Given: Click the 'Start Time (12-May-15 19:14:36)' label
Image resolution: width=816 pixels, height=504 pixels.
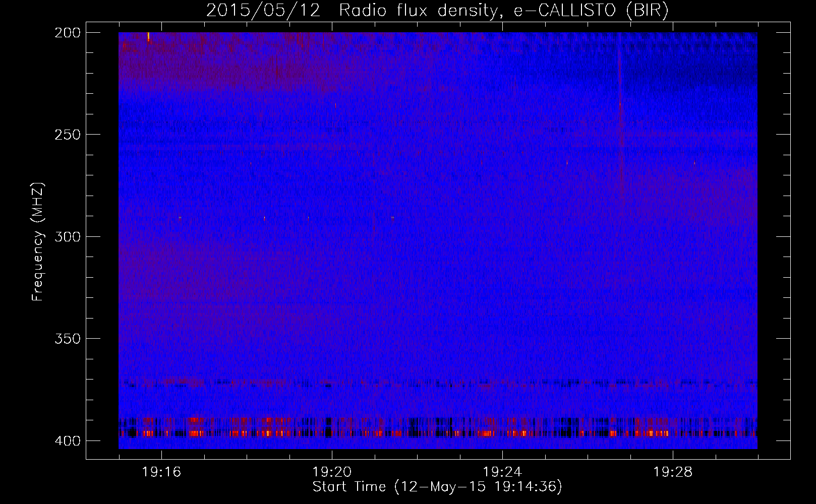Looking at the screenshot, I should tap(437, 487).
